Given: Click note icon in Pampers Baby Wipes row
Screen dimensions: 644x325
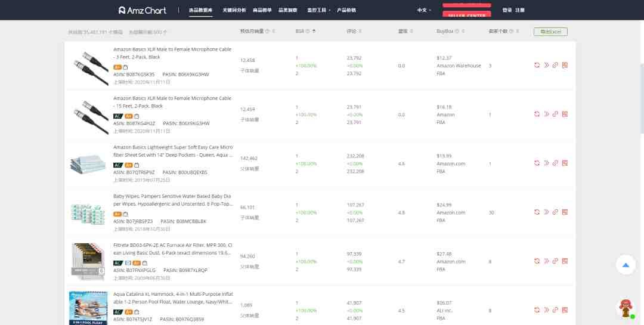Looking at the screenshot, I should pyautogui.click(x=565, y=212).
